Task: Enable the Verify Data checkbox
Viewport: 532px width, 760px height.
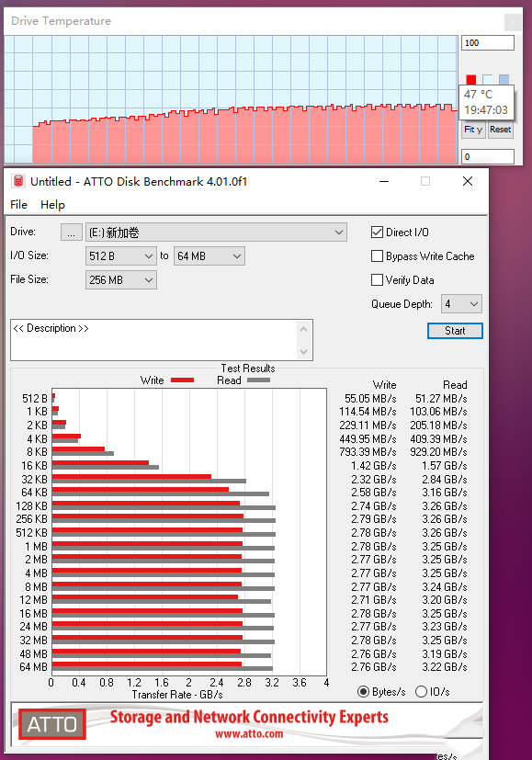Action: (x=377, y=279)
